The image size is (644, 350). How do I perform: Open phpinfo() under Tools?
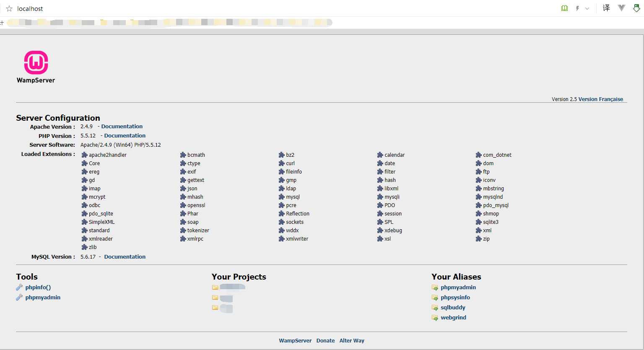[38, 288]
